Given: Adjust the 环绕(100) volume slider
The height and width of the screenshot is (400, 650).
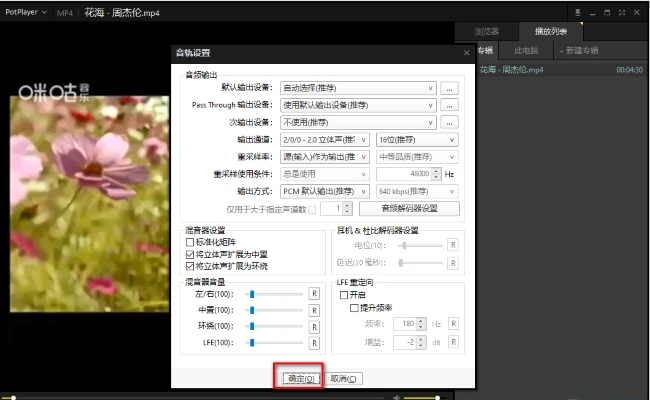Looking at the screenshot, I should tap(274, 326).
